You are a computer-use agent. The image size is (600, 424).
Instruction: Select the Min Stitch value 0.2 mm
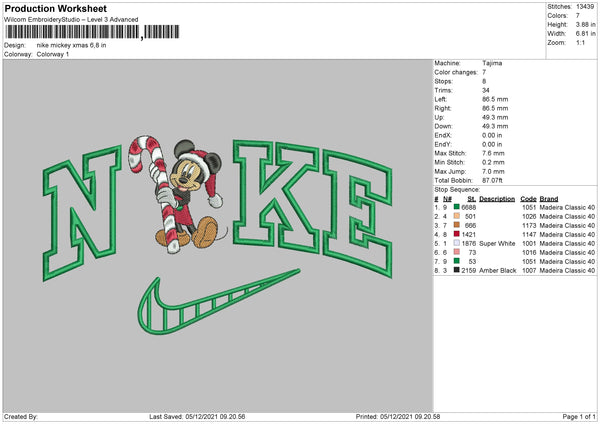[x=493, y=162]
